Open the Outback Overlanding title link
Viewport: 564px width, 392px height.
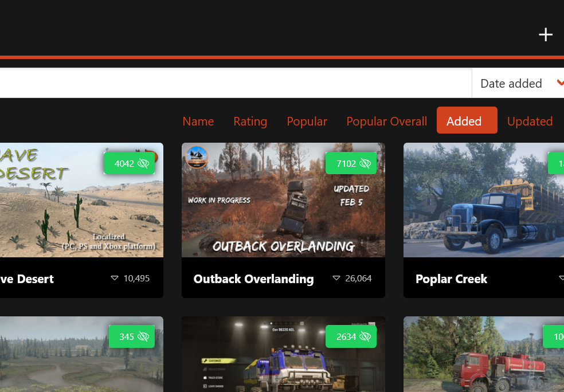253,279
